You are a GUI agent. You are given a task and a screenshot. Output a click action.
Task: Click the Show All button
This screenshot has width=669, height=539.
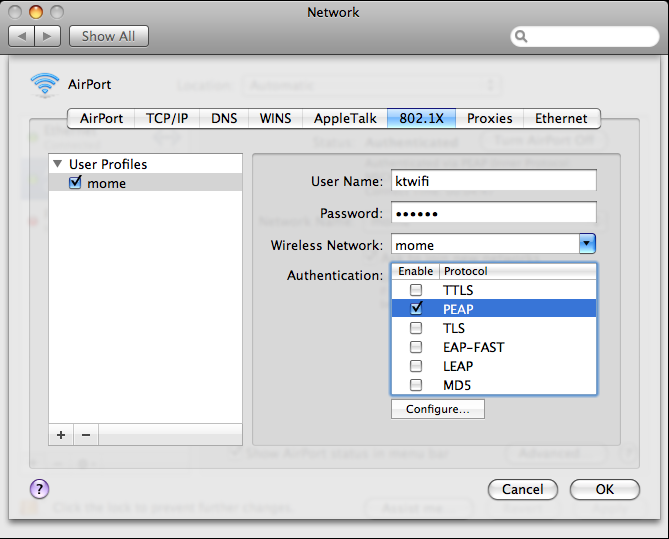tap(109, 36)
